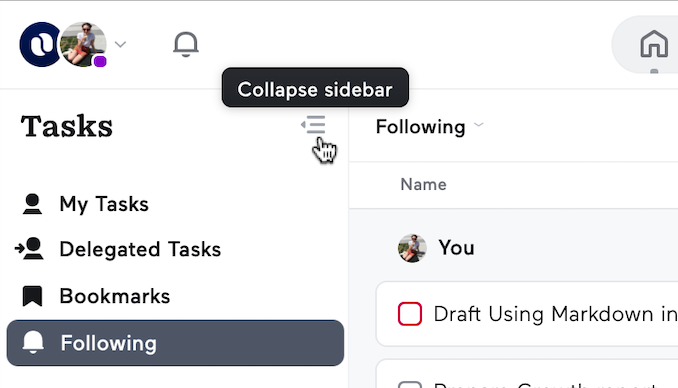Check the Draft Using Markdown task checkbox
This screenshot has height=388, width=678.
pos(410,314)
